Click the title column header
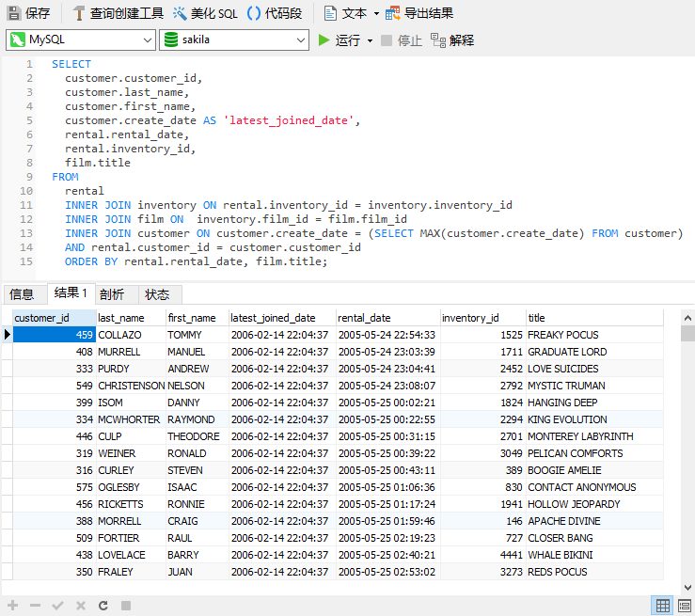Screen dimensions: 695x616 pyautogui.click(x=594, y=318)
